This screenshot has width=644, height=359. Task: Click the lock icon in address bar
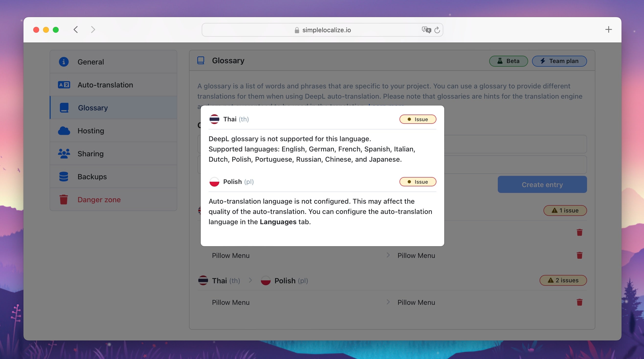pos(297,30)
